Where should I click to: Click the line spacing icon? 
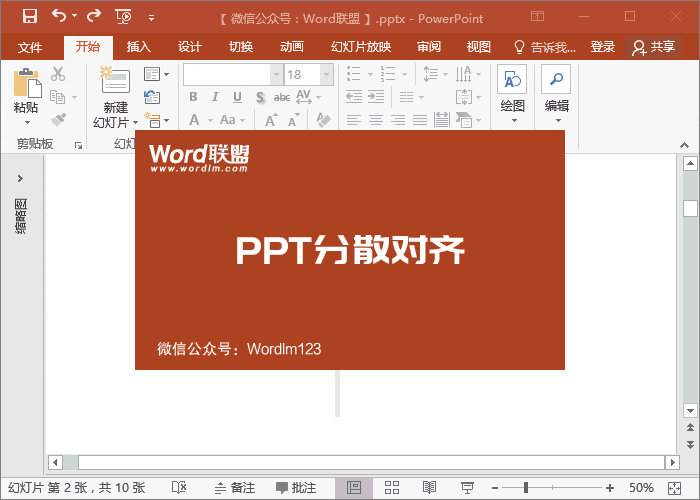(x=430, y=74)
